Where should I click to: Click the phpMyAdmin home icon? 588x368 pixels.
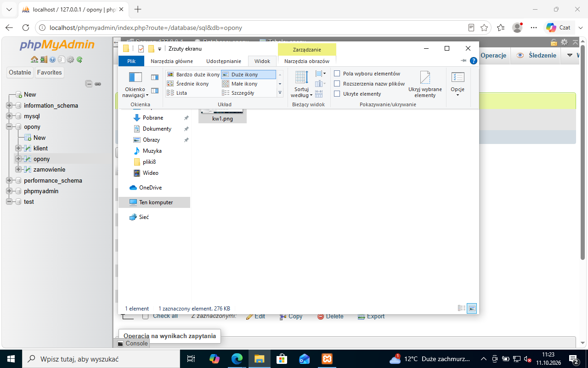click(34, 59)
